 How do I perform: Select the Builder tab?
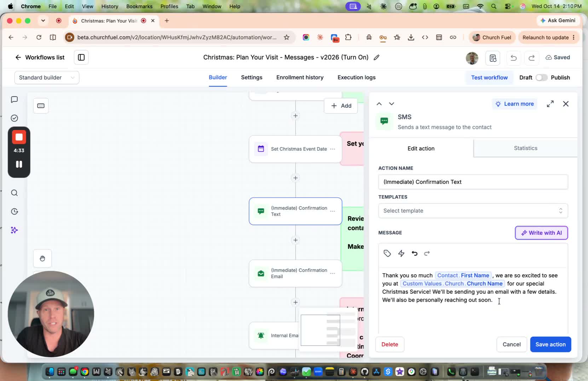coord(218,77)
